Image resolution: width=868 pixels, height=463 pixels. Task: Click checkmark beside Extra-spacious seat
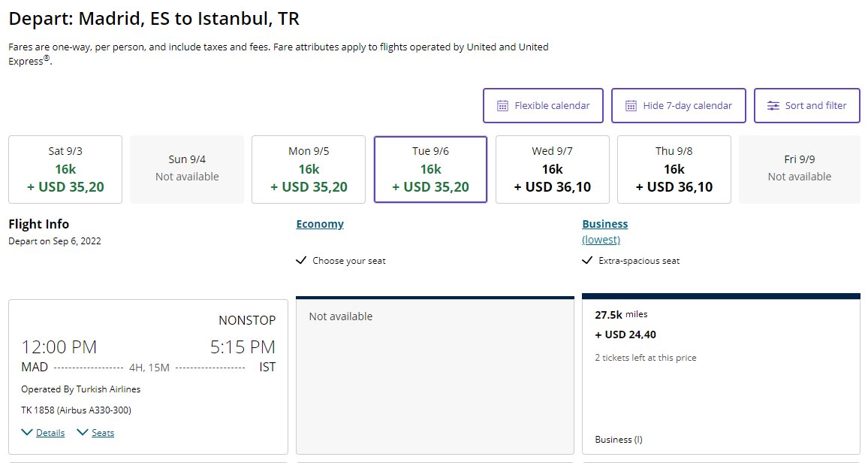(x=587, y=261)
